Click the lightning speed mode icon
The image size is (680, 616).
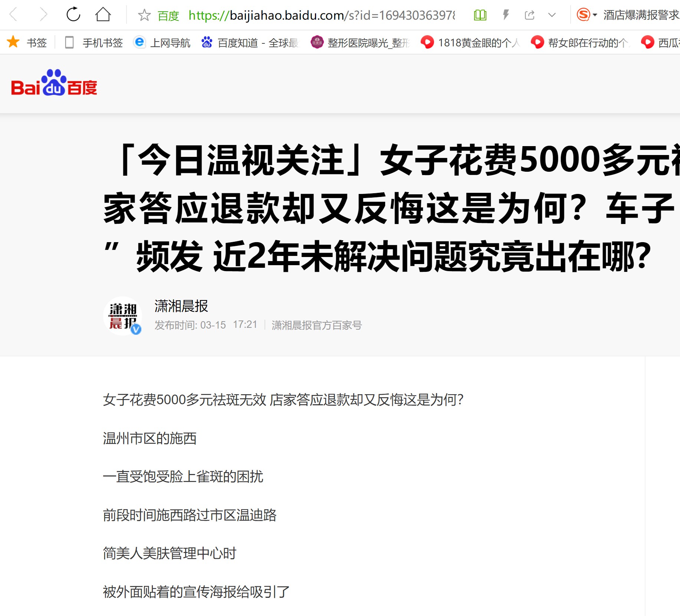point(506,15)
